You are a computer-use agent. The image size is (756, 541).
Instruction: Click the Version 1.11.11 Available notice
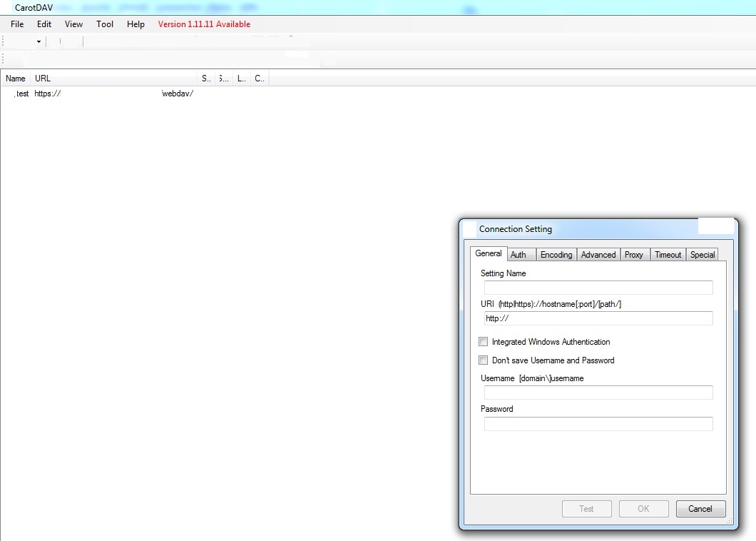pyautogui.click(x=204, y=24)
